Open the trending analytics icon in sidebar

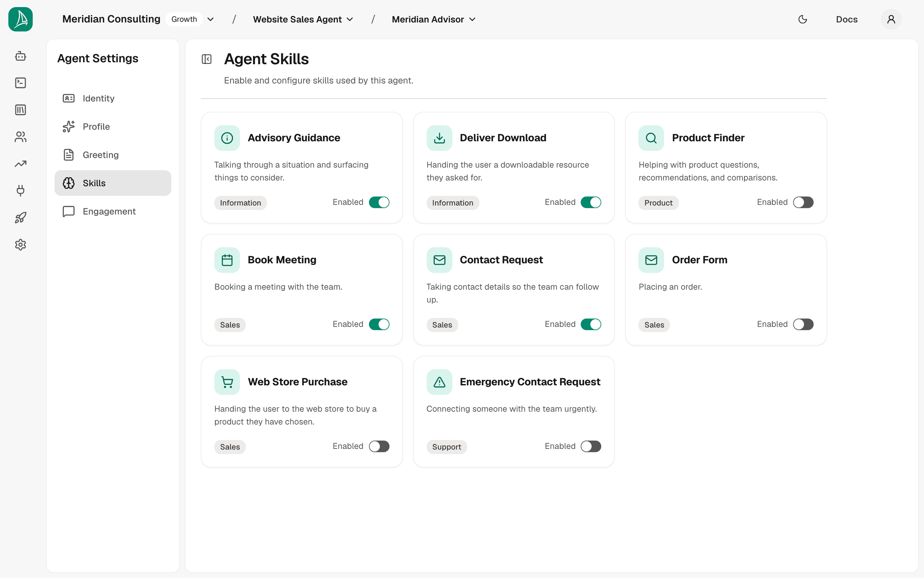pyautogui.click(x=21, y=164)
